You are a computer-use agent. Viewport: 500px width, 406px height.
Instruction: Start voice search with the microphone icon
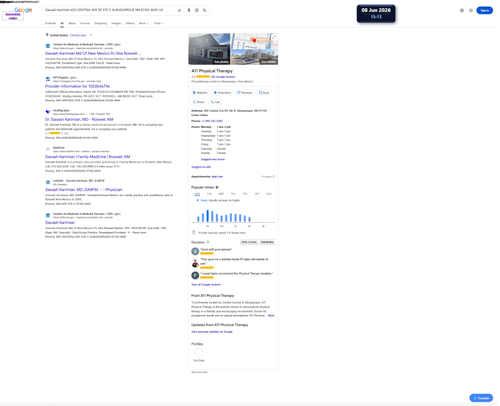pos(189,10)
